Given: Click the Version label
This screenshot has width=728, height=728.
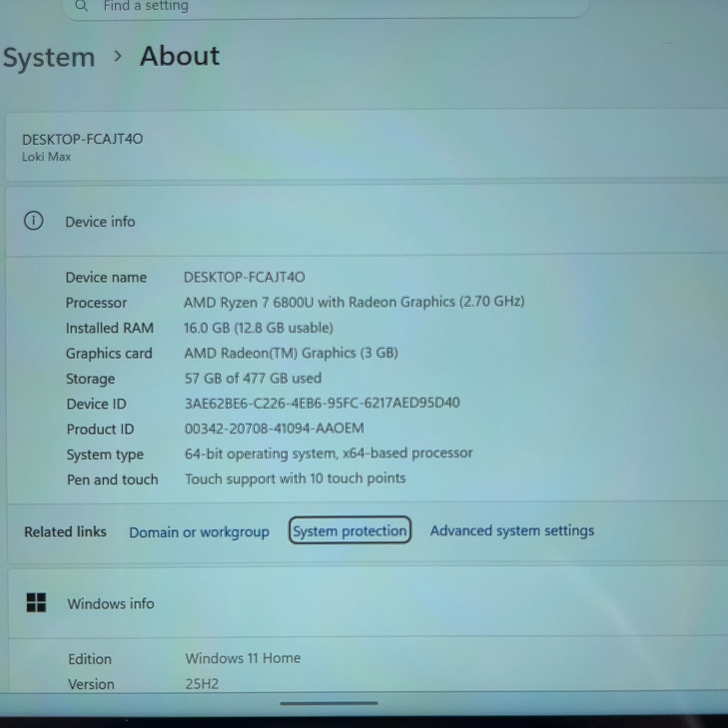Looking at the screenshot, I should (91, 684).
